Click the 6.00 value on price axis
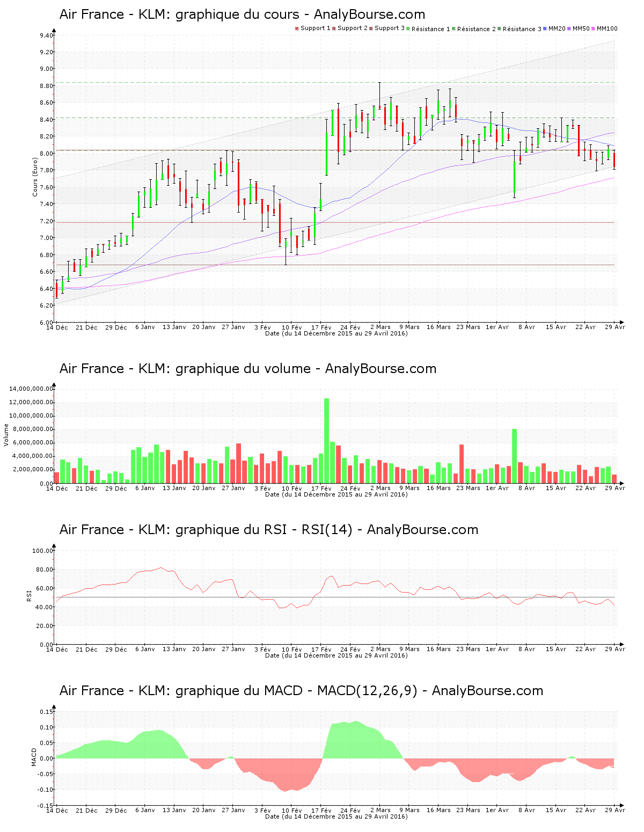The height and width of the screenshot is (832, 644). (x=46, y=323)
